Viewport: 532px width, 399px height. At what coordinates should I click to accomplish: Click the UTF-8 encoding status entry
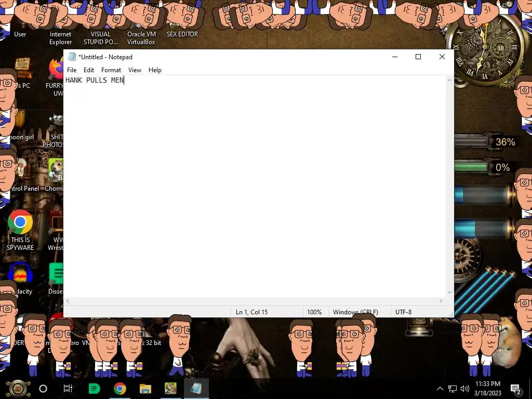(x=403, y=312)
